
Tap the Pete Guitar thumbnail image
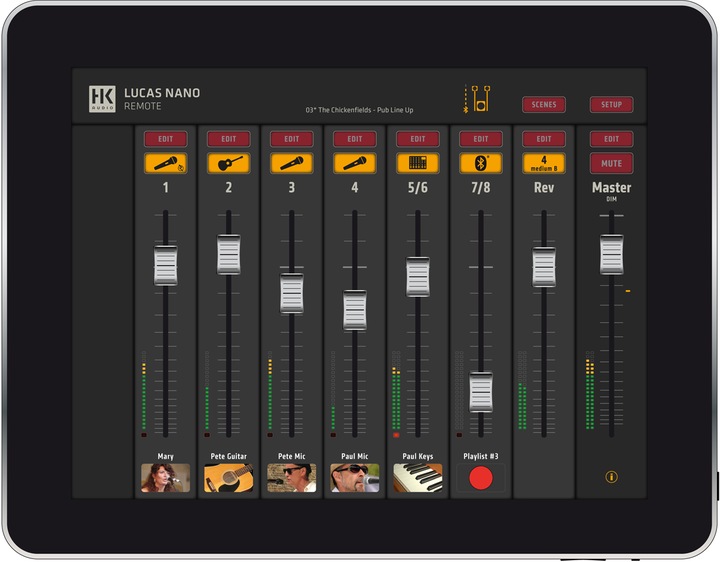coord(229,478)
